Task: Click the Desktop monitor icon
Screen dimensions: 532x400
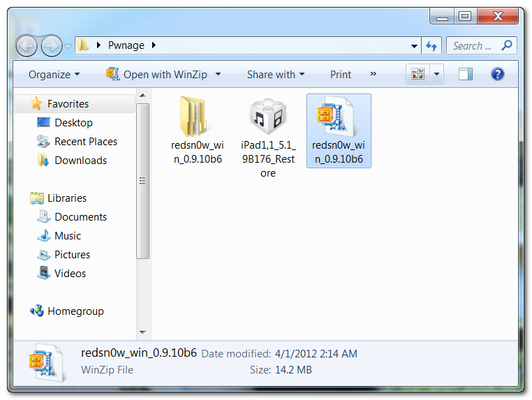Action: click(x=43, y=122)
